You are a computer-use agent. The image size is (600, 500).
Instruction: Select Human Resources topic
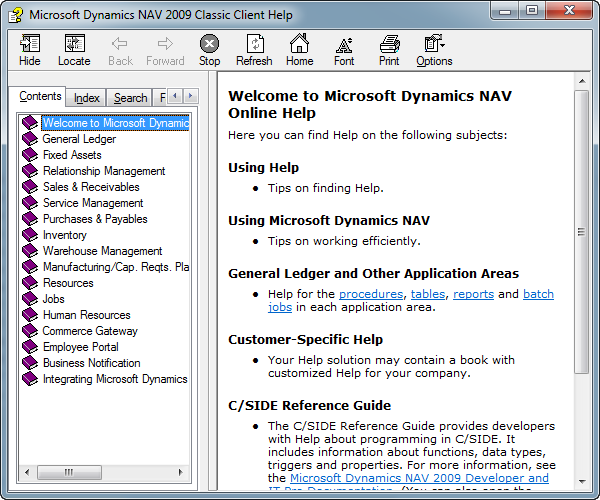(86, 315)
